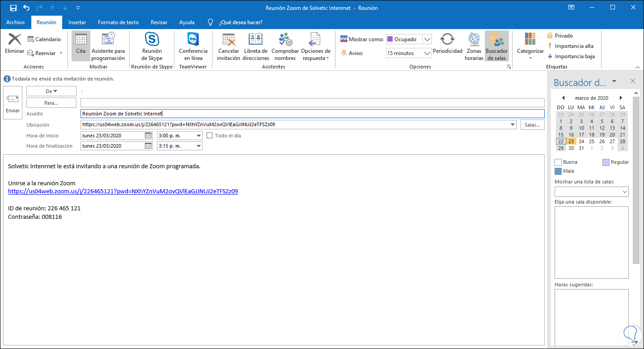Click the "Contraseña: 008116" line
Screen dimensions: 644x349
coord(35,217)
